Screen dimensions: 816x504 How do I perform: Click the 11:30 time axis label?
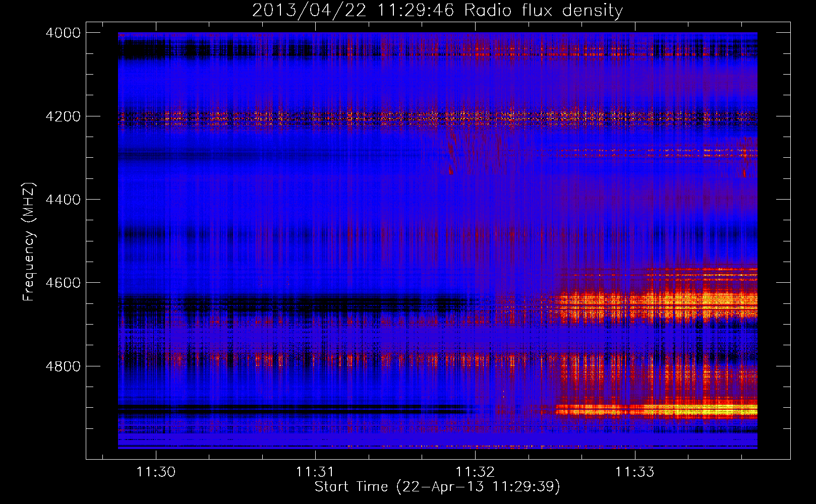[156, 472]
